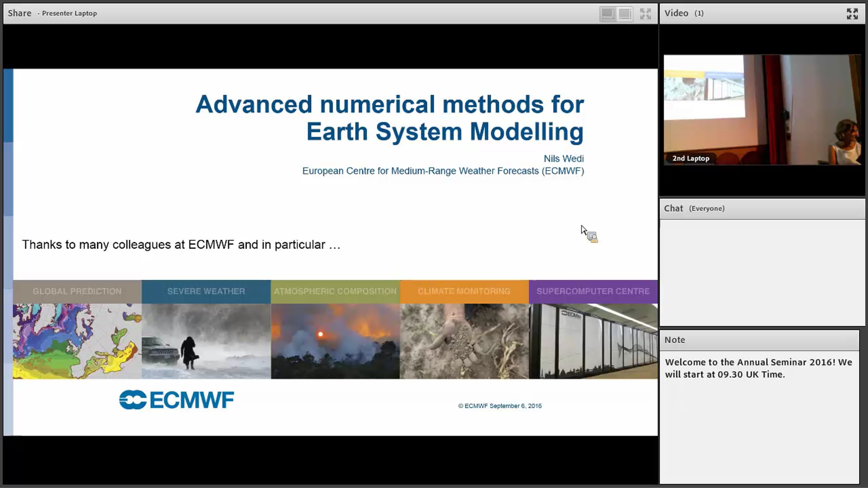Click the '2nd Laptop' video label
Screen dimensions: 868x488
[x=691, y=158]
